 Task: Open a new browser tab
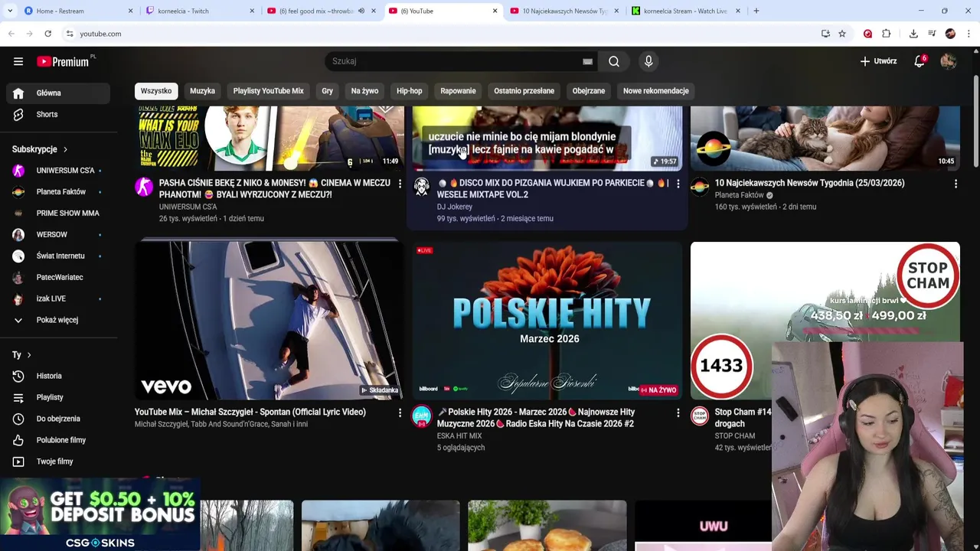pos(756,11)
